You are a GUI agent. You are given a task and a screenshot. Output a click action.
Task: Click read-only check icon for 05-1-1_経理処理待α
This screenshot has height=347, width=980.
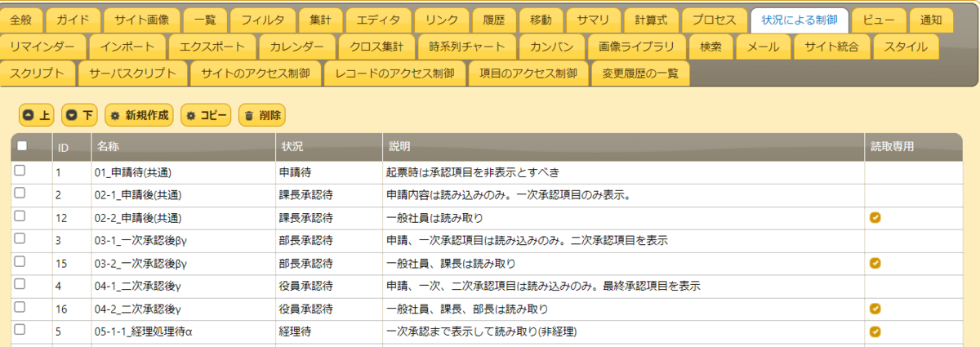pos(875,332)
